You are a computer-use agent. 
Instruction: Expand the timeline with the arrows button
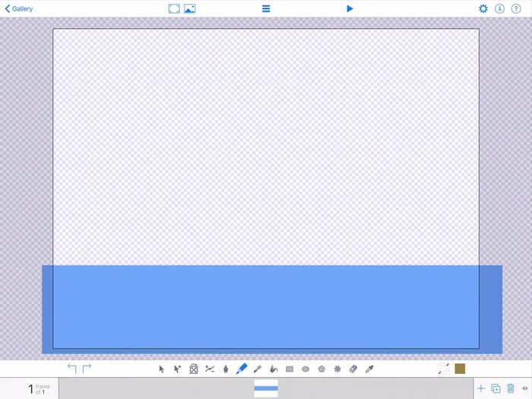point(525,388)
